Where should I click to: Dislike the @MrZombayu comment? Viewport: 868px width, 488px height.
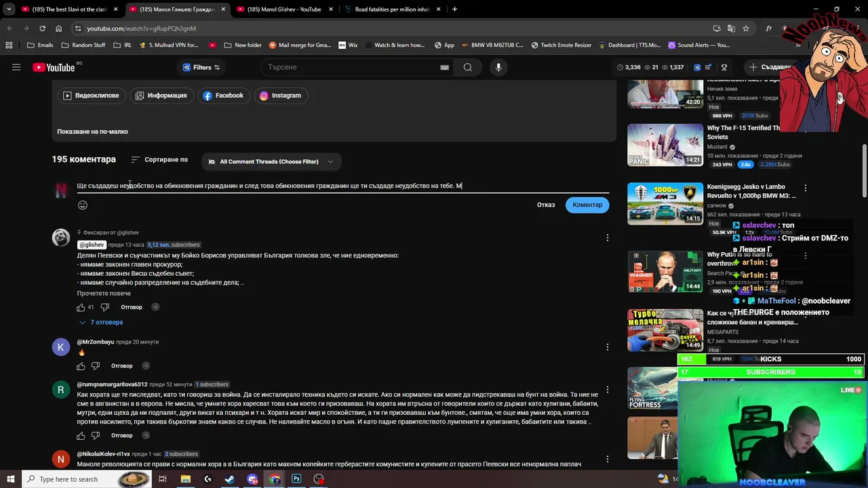tap(96, 366)
